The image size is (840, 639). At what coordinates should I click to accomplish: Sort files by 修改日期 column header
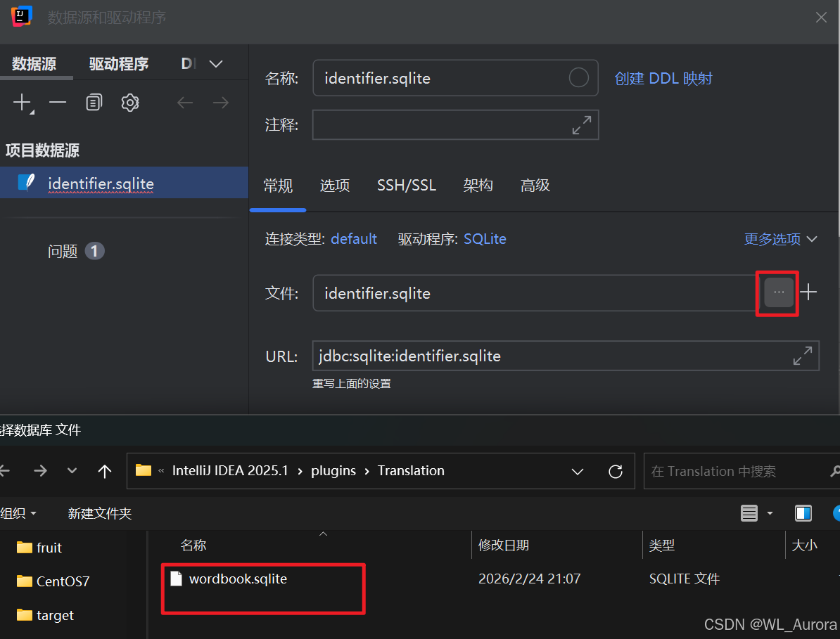pos(504,545)
